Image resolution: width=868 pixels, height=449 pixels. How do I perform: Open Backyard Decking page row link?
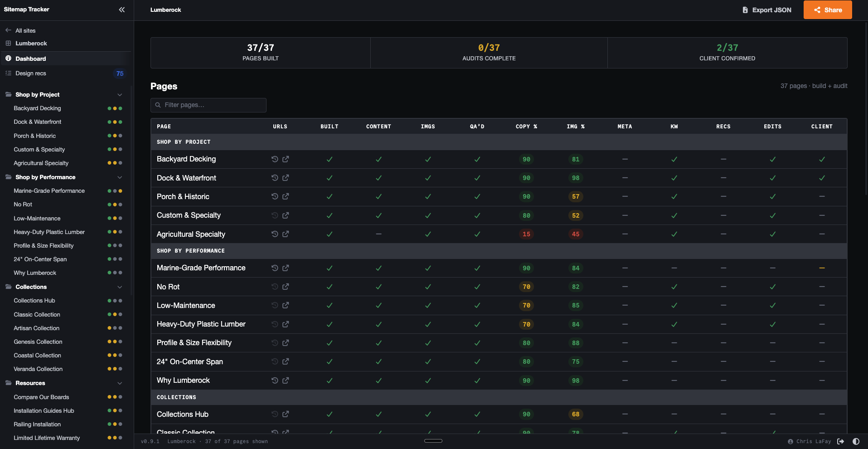[x=186, y=159]
